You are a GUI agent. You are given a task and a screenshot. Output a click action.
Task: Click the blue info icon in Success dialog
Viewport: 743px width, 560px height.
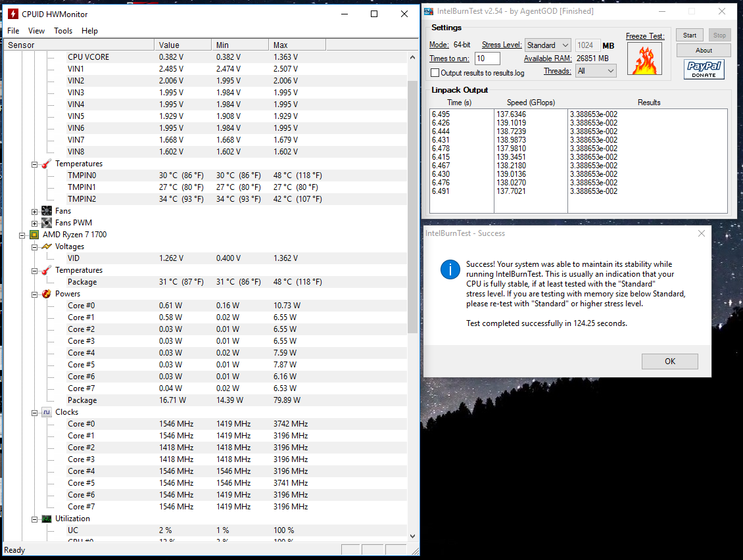click(450, 269)
